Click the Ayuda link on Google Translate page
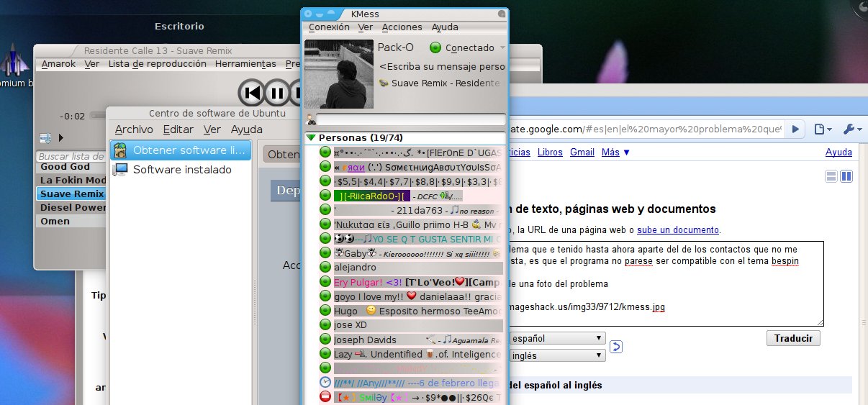The image size is (868, 405). point(838,153)
